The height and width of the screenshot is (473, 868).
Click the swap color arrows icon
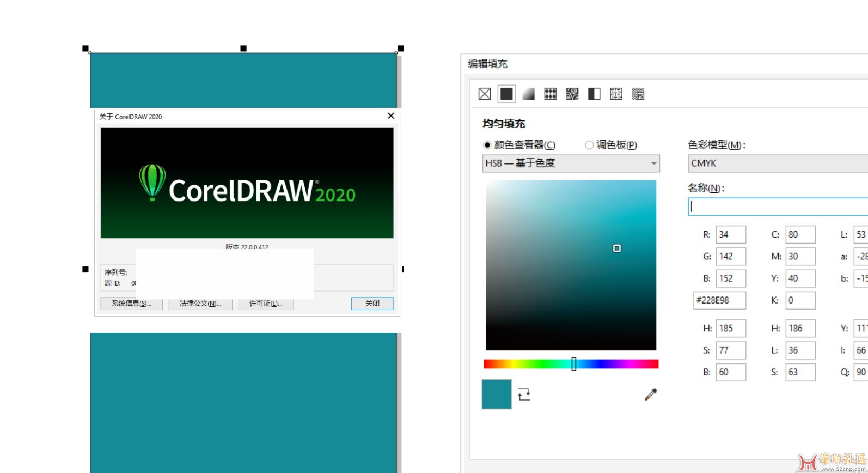coord(524,394)
